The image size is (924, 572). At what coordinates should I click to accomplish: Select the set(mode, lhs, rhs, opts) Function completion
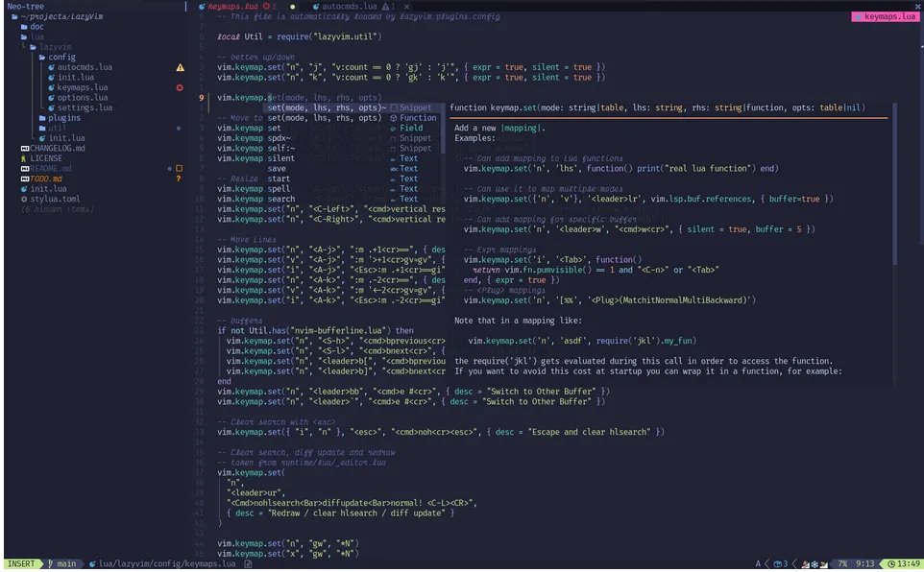tap(353, 118)
